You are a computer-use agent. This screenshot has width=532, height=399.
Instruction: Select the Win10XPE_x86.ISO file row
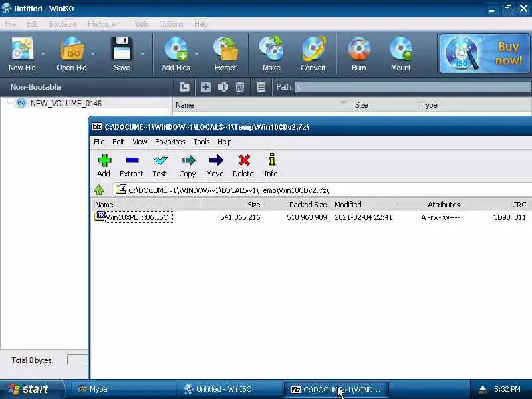click(311, 217)
